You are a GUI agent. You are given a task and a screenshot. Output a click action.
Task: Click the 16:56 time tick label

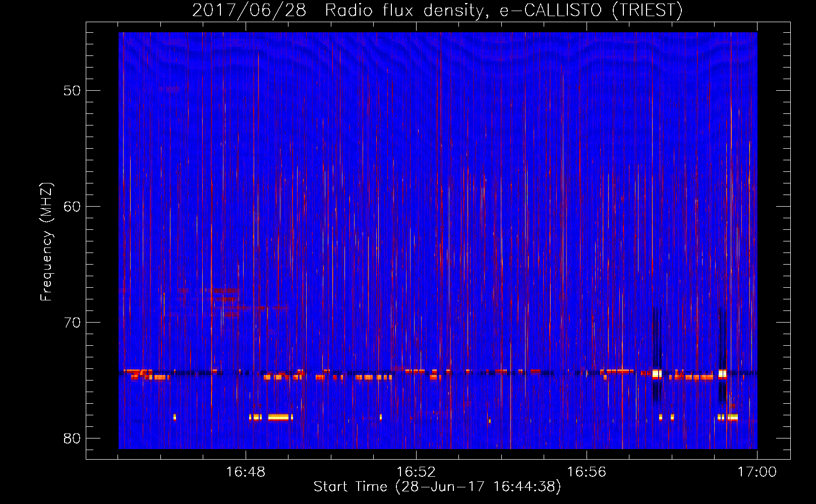pos(587,472)
